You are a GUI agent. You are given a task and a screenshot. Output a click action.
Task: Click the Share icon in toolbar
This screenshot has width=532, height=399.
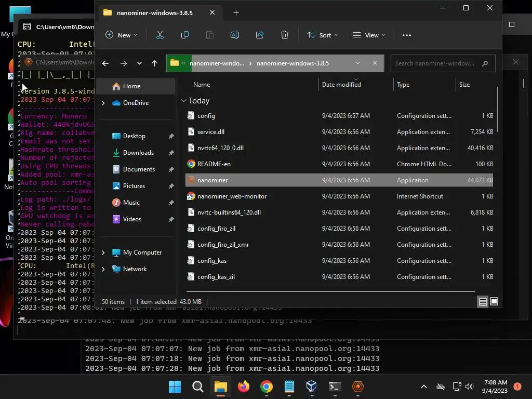[260, 35]
